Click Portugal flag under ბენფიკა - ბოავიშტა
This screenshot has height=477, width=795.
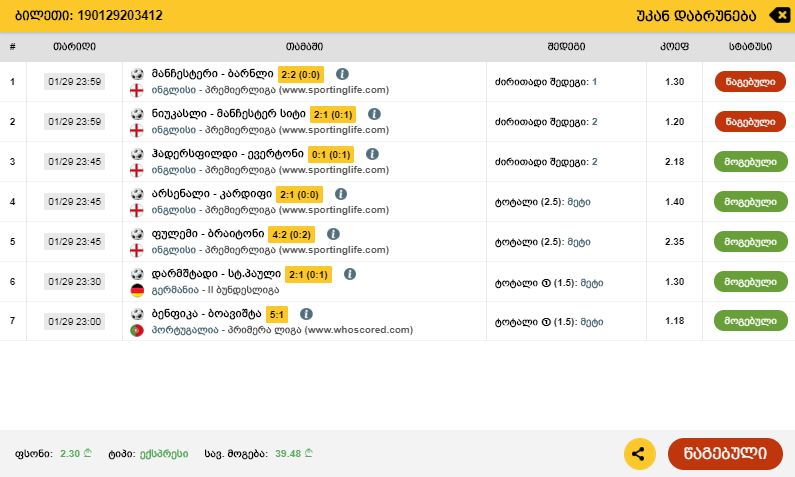click(137, 330)
